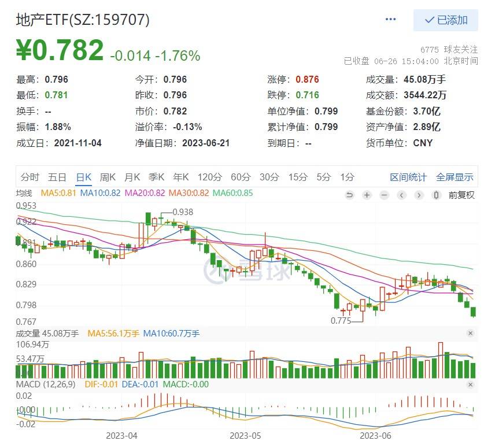Viewport: 495px width, 448px height.
Task: Switch to the 15分 interval tab
Action: click(298, 177)
